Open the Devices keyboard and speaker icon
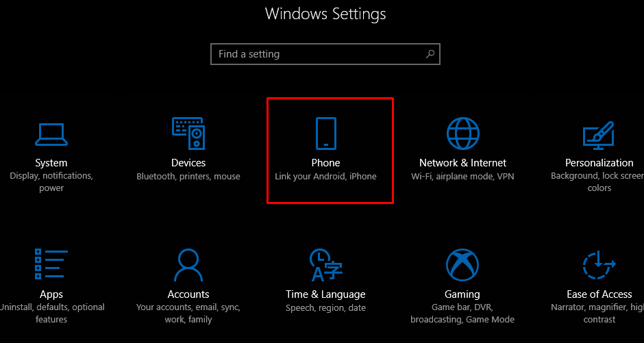This screenshot has height=343, width=644. (x=188, y=134)
